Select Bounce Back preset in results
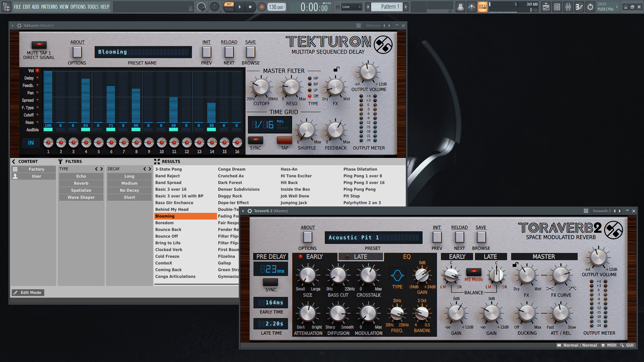 [x=168, y=230]
